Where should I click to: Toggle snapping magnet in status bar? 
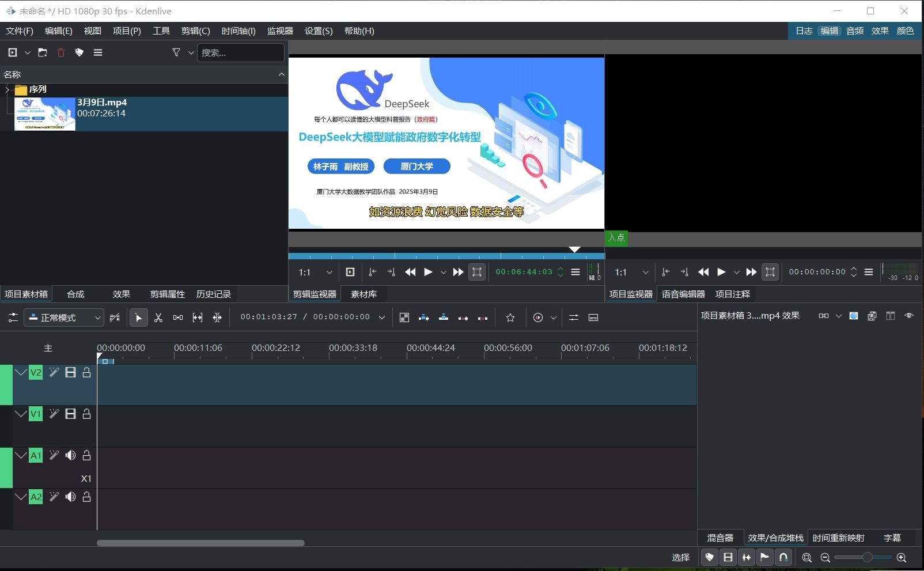[x=783, y=557]
